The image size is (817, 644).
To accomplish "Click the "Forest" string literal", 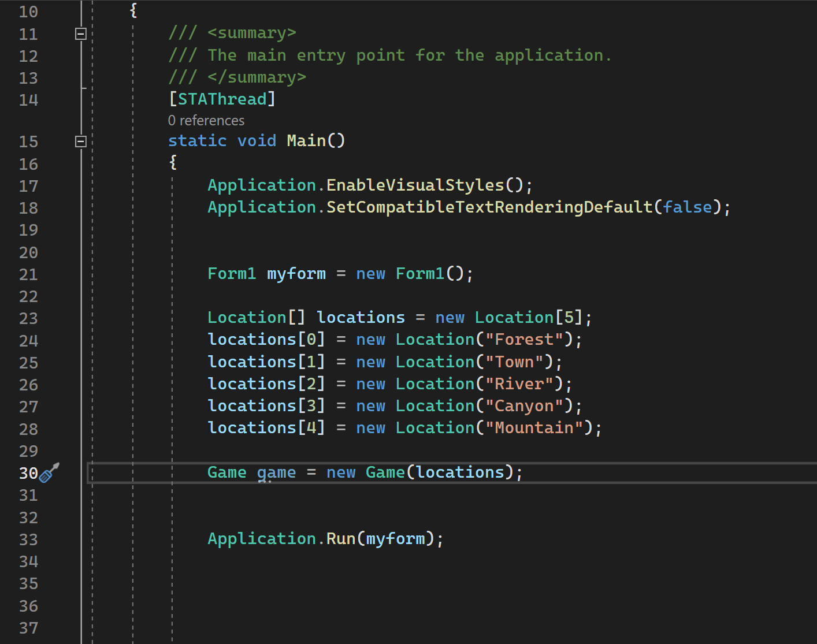I will (524, 340).
